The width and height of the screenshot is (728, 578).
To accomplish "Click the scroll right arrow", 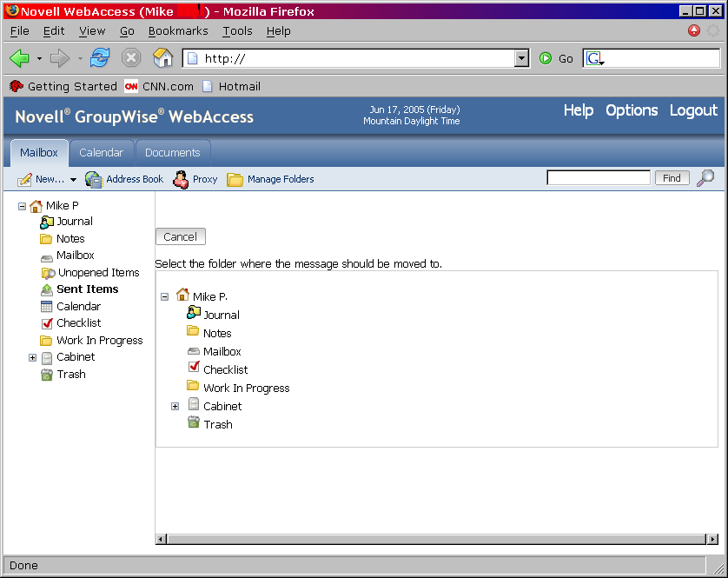I will [712, 539].
